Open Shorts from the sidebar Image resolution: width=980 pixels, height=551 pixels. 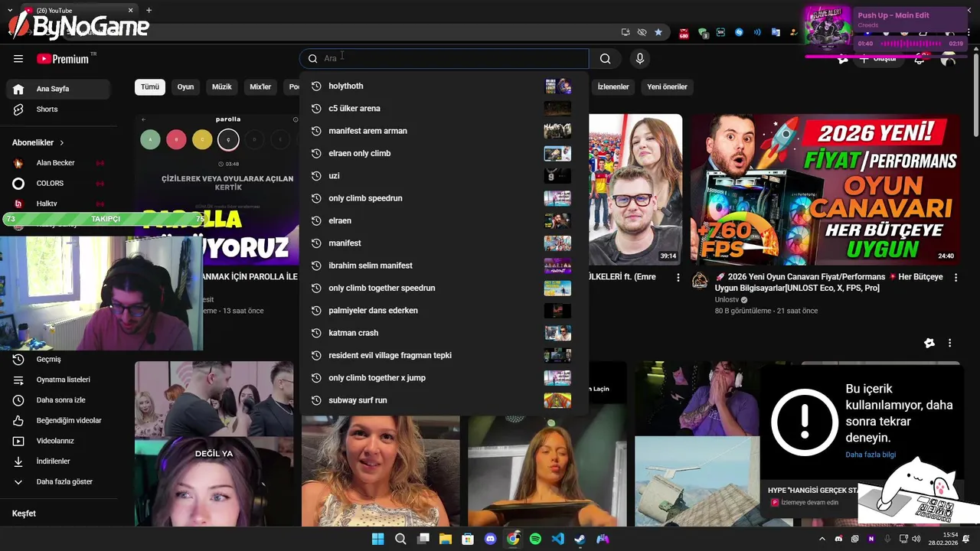(58, 109)
